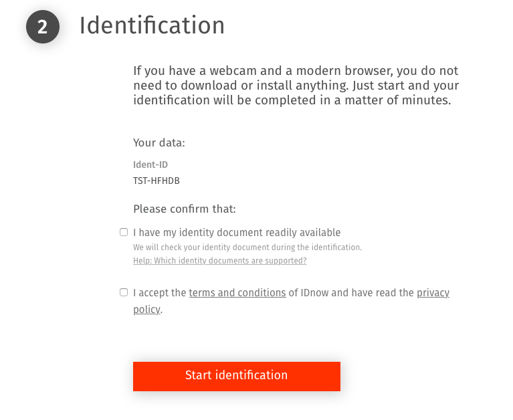Open 'Which identity documents are supported?' help link
This screenshot has width=513, height=420.
click(219, 261)
